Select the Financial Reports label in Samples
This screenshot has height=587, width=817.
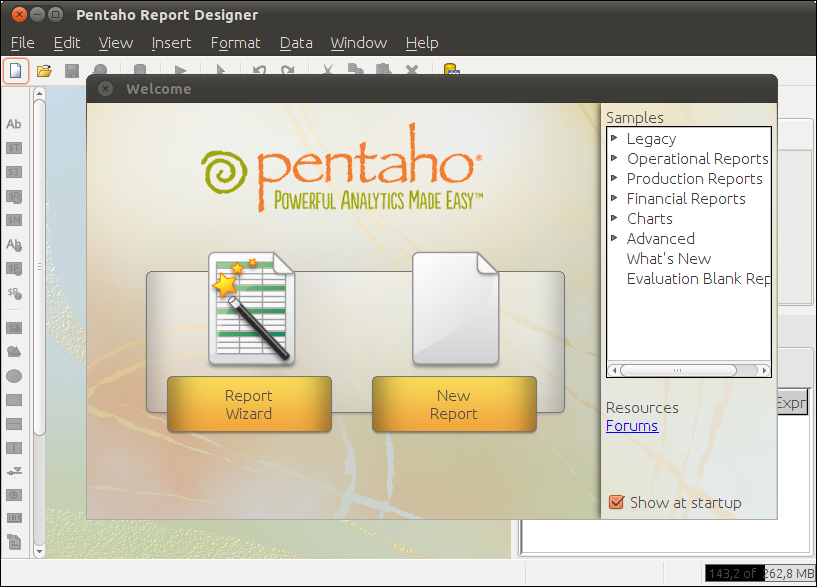686,199
